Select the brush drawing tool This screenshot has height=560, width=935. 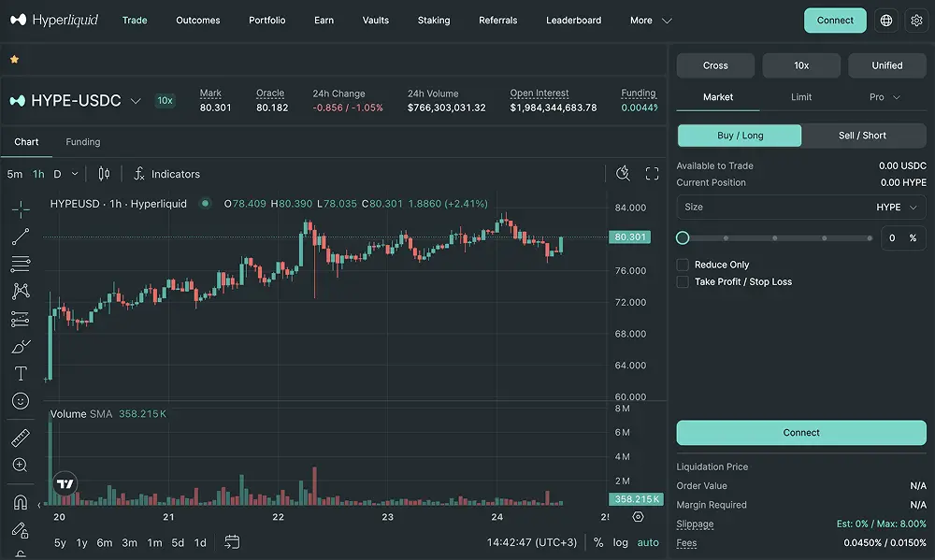pyautogui.click(x=21, y=347)
